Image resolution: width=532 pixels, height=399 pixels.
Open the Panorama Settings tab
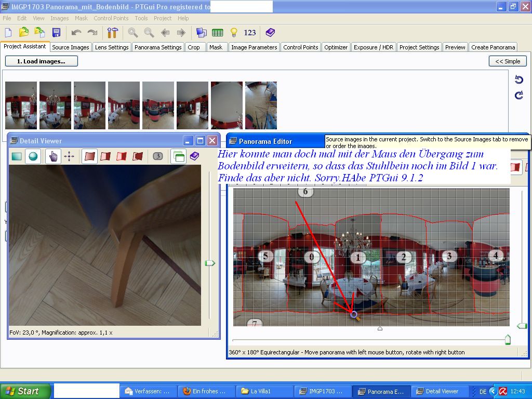click(158, 47)
